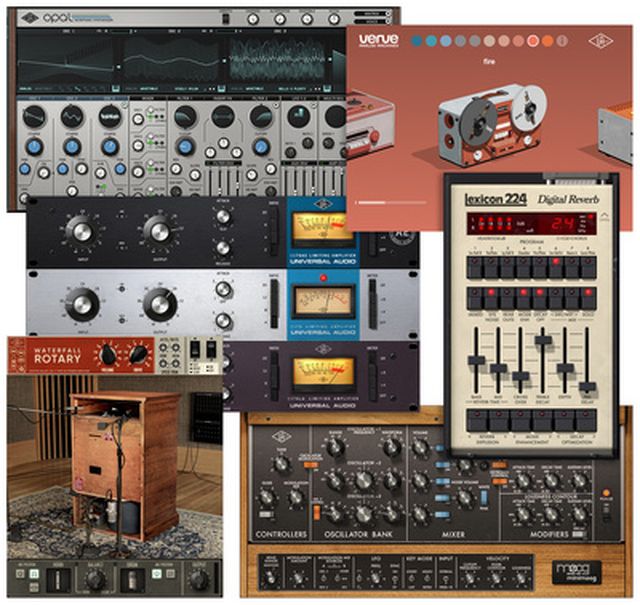Select bright orange Verve color dot
This screenshot has height=605, width=640.
point(548,41)
